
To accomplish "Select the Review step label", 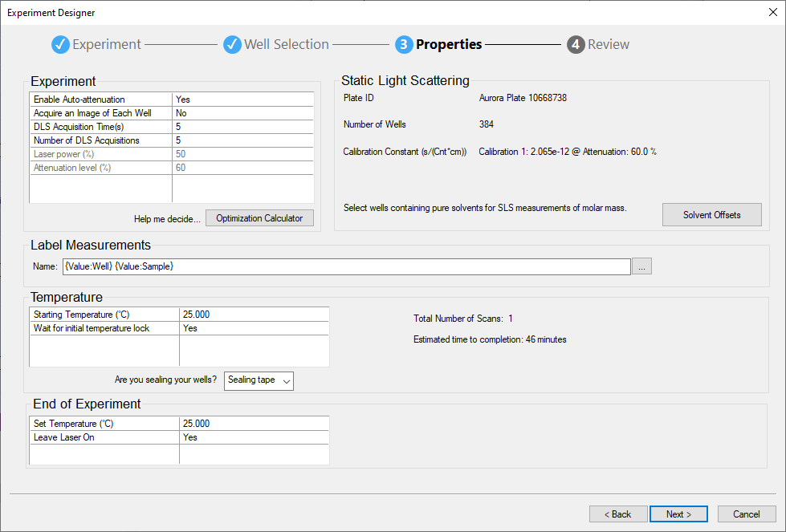I will pos(609,45).
